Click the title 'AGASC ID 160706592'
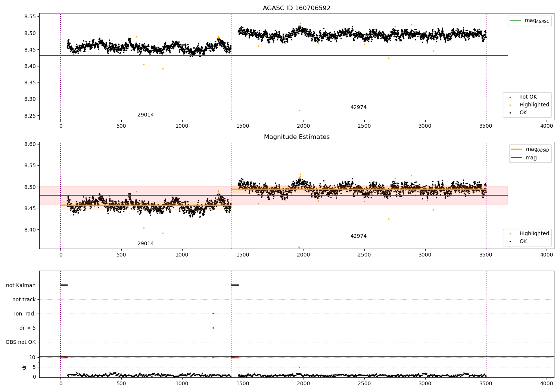 tap(296, 8)
